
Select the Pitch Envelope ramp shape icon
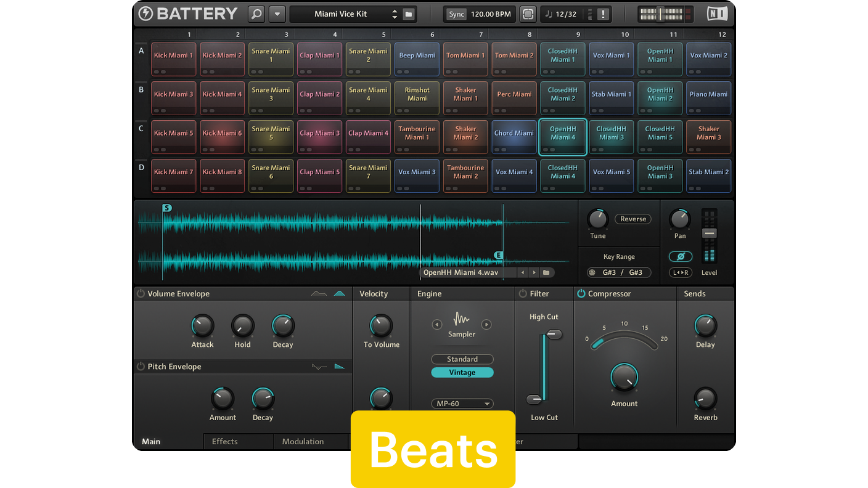point(340,367)
